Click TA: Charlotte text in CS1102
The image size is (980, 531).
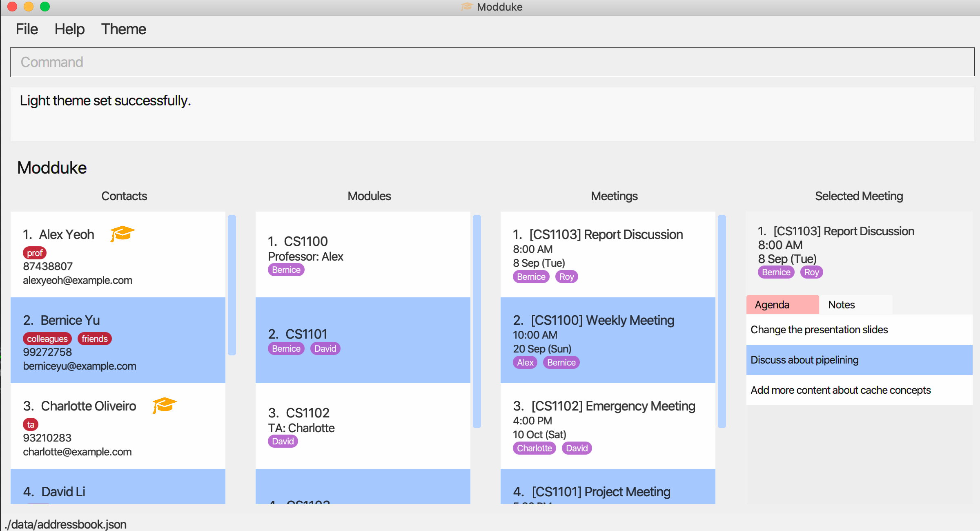click(x=301, y=428)
